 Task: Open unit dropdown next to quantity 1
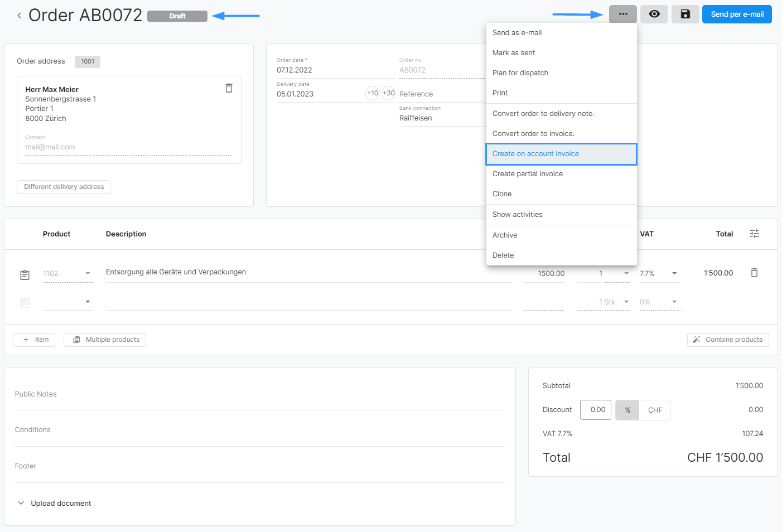tap(626, 273)
